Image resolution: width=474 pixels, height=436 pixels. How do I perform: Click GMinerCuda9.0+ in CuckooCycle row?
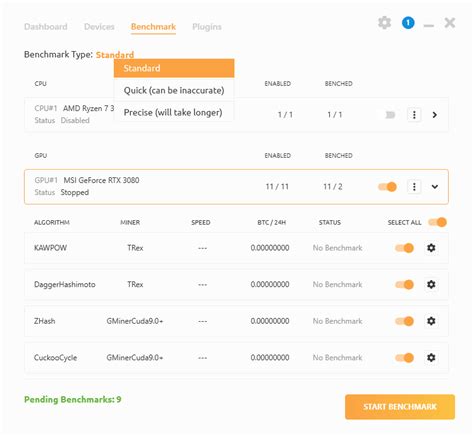tap(135, 358)
